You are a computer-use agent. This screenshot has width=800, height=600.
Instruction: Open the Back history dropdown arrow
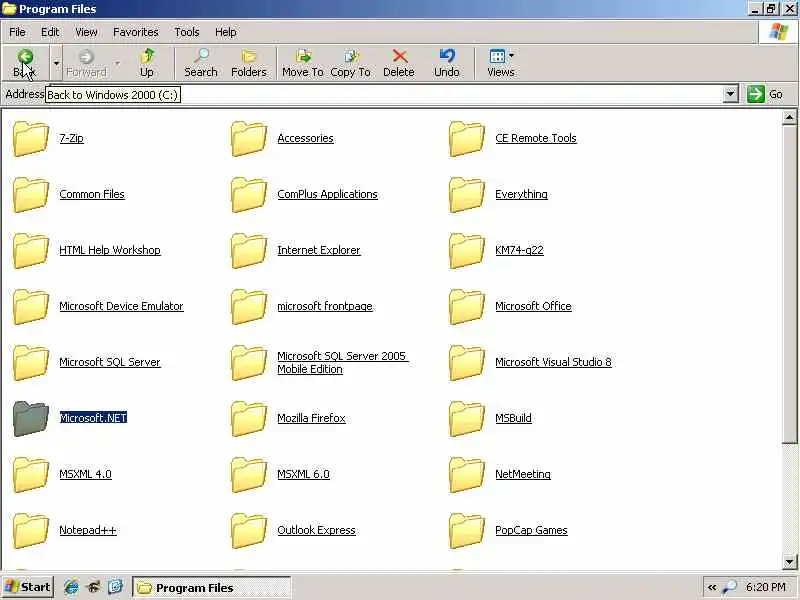point(56,63)
